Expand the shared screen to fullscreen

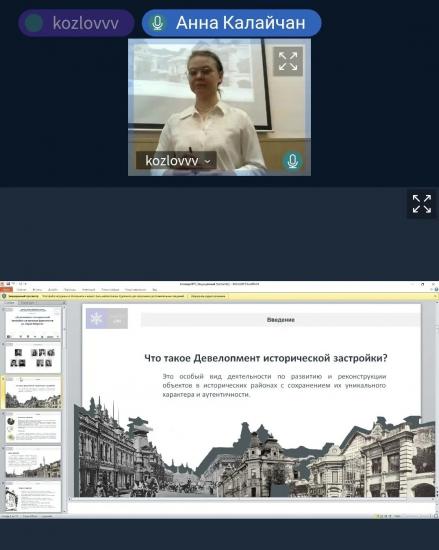click(x=421, y=204)
